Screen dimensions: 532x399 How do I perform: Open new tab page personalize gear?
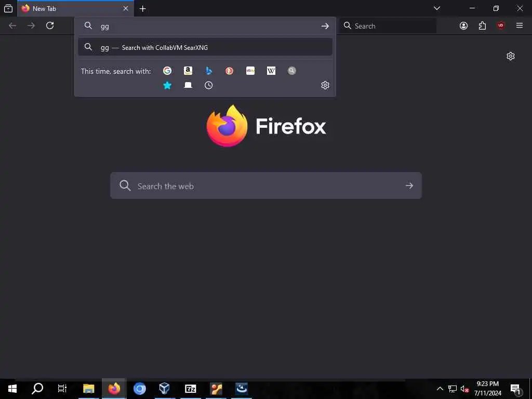tap(511, 56)
